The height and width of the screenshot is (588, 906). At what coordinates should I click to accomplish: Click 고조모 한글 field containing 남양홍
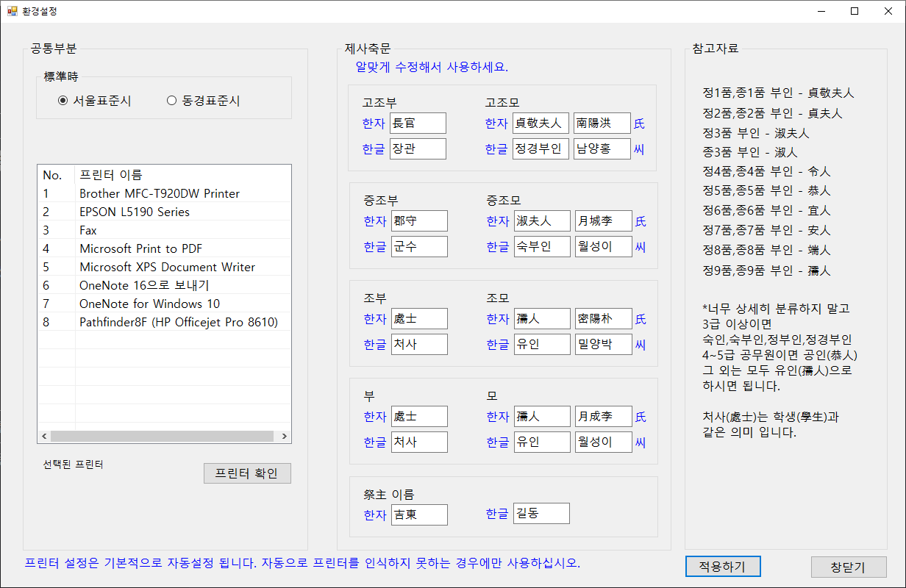[602, 148]
